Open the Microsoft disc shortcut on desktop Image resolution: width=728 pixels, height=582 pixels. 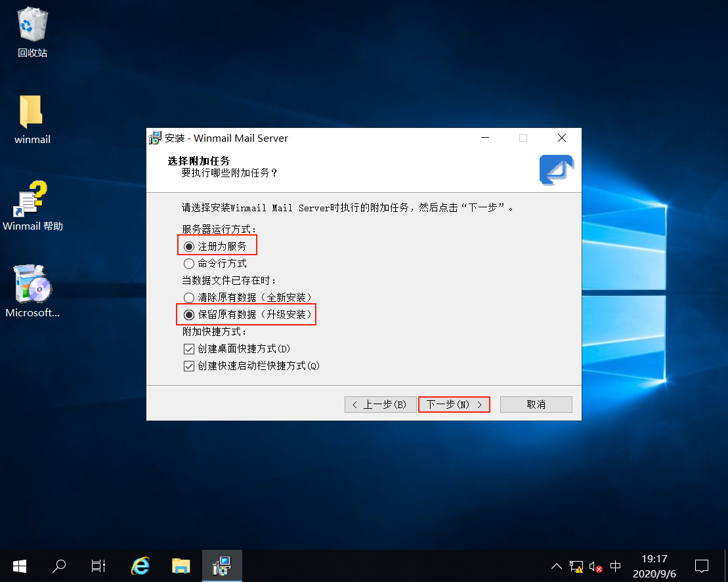tap(32, 289)
